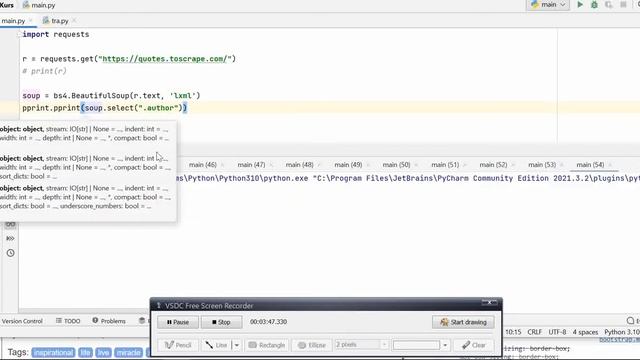
Task: Open the main (51) run tab
Action: coord(445,164)
